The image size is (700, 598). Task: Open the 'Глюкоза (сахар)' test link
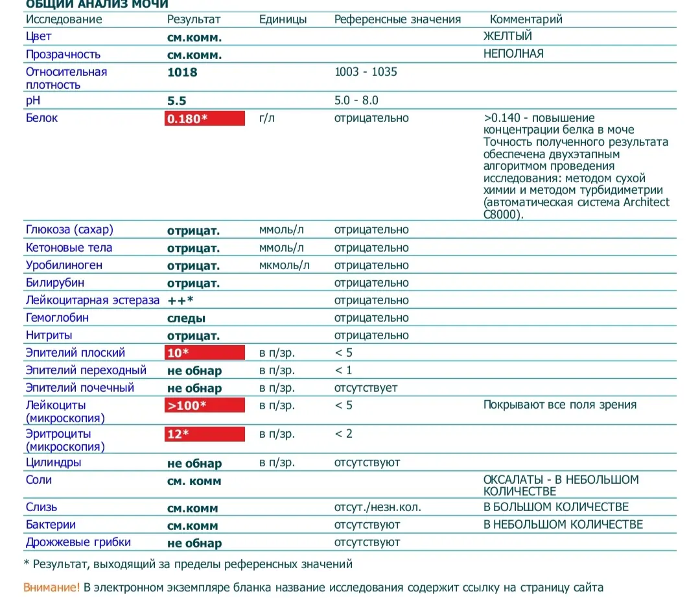click(x=69, y=230)
